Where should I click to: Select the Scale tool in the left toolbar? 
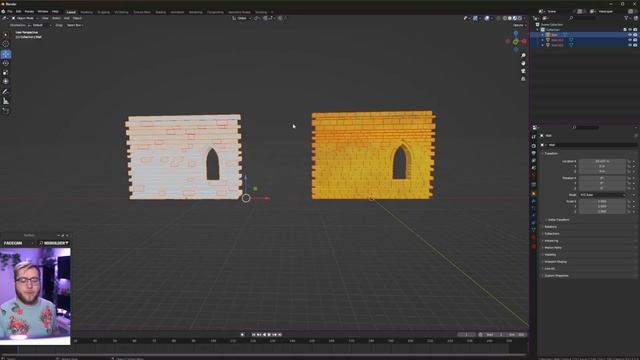pos(6,72)
